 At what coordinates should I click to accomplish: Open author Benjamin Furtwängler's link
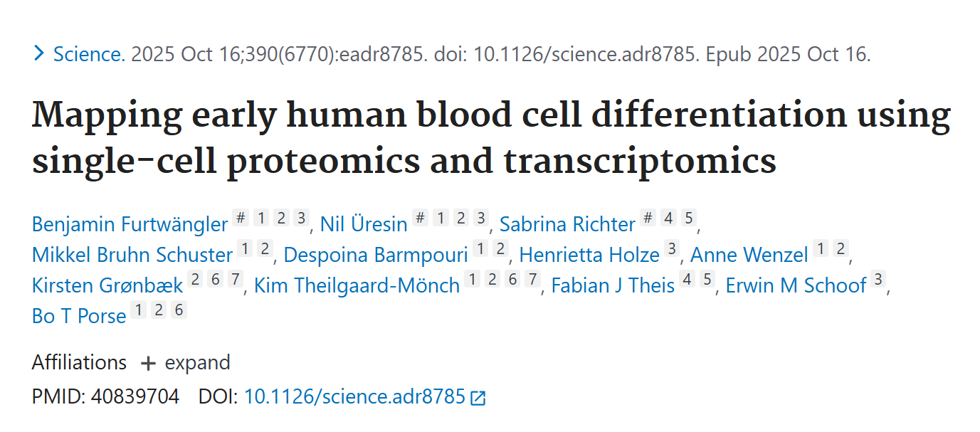point(130,224)
